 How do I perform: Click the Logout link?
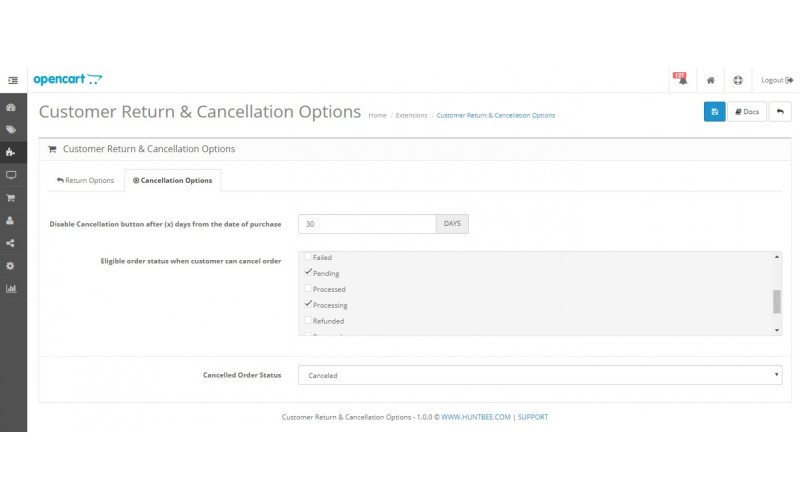pos(776,80)
